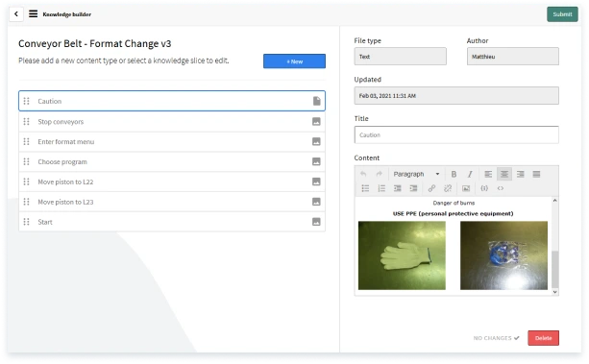Align text left
Screen dimensions: 589x364
(x=488, y=174)
